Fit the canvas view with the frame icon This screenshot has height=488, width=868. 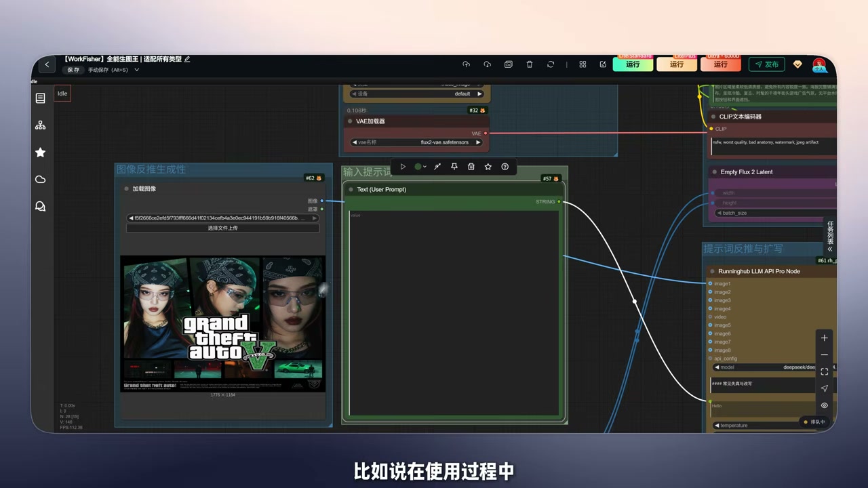[825, 372]
